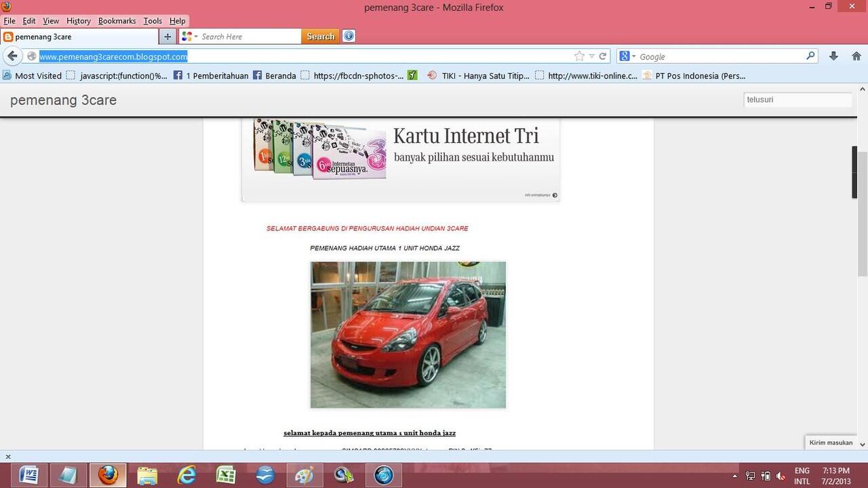
Task: Click the ENG INTL language indicator
Action: click(802, 476)
